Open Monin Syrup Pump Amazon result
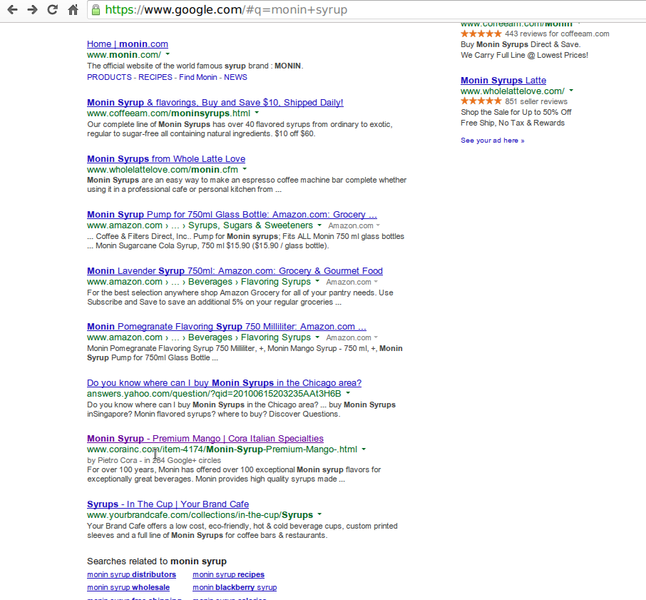646x600 pixels. 232,215
